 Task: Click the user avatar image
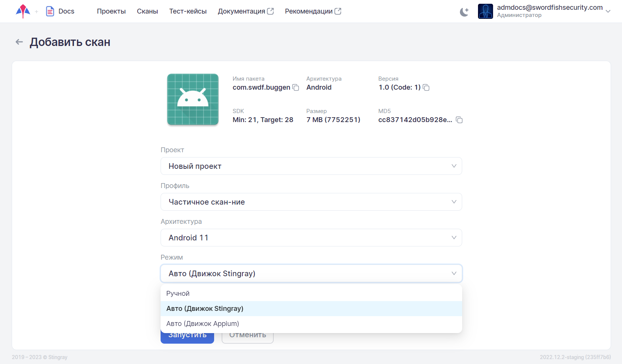point(485,11)
